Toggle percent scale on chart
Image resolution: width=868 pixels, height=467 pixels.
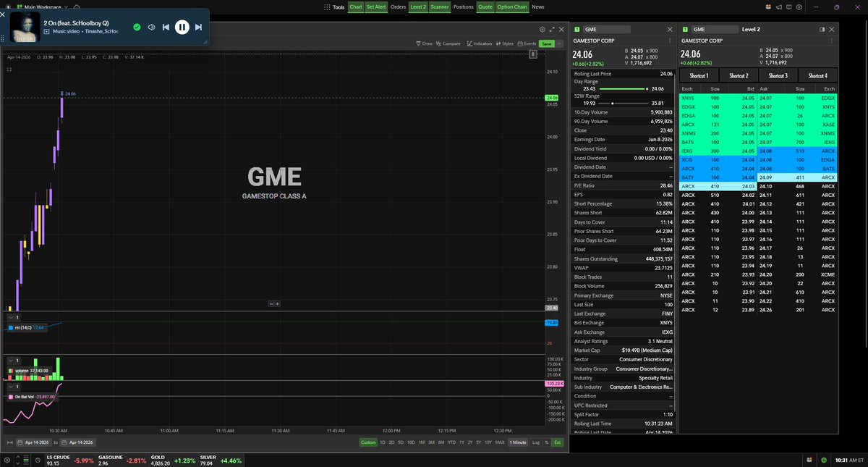coord(546,442)
